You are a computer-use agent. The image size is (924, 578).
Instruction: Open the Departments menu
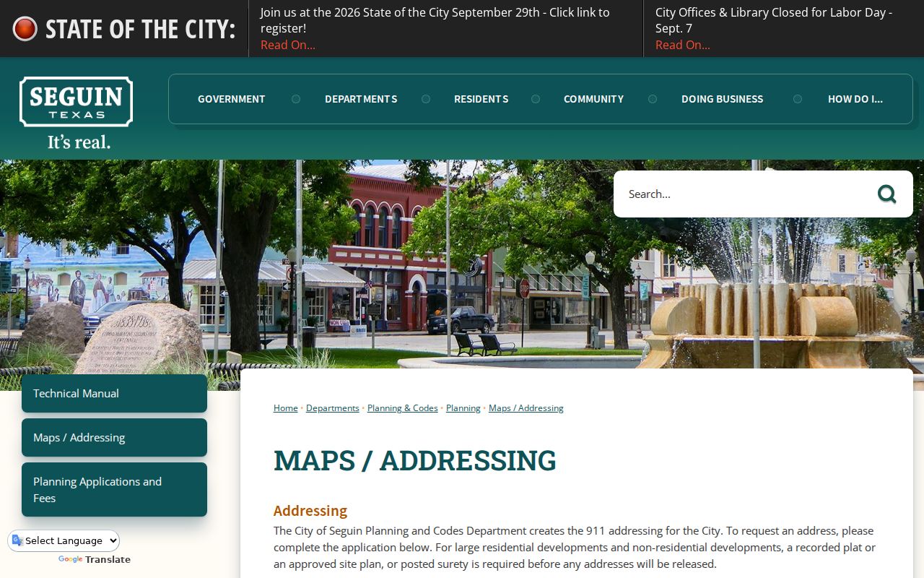361,99
